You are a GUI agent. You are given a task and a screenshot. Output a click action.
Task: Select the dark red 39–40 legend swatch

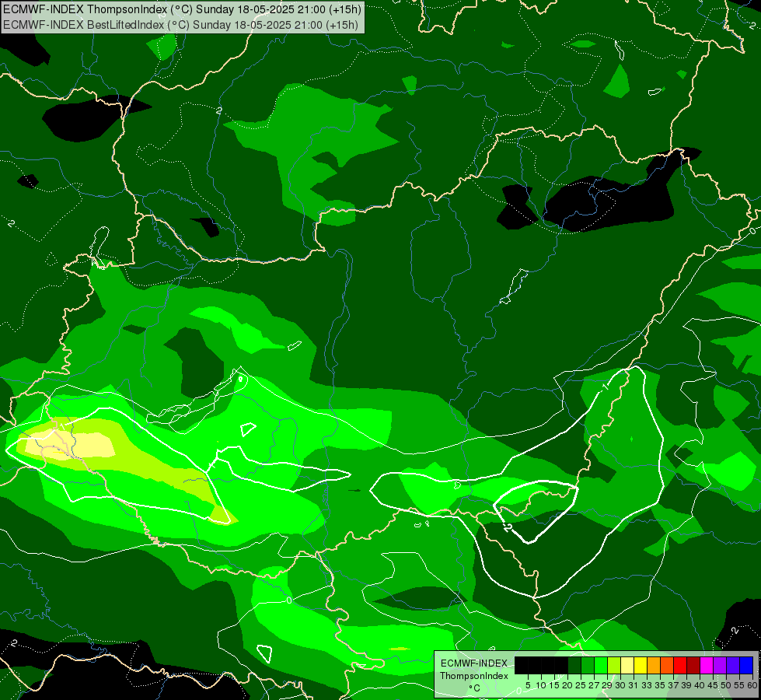(x=693, y=665)
